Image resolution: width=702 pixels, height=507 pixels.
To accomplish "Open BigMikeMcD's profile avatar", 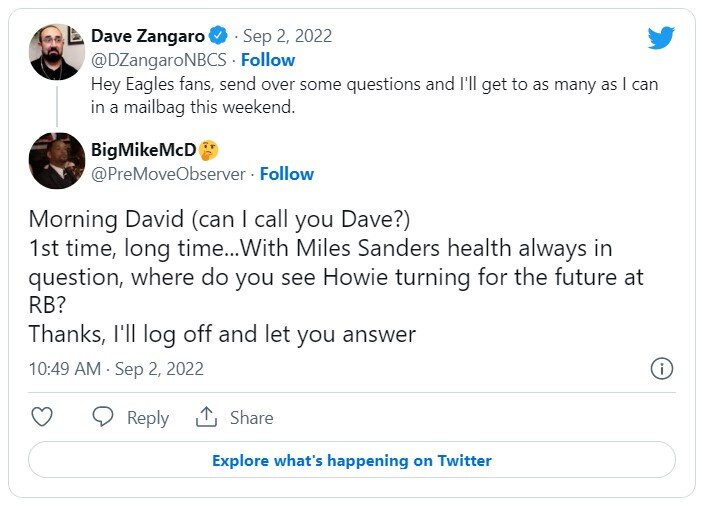I will click(x=57, y=160).
